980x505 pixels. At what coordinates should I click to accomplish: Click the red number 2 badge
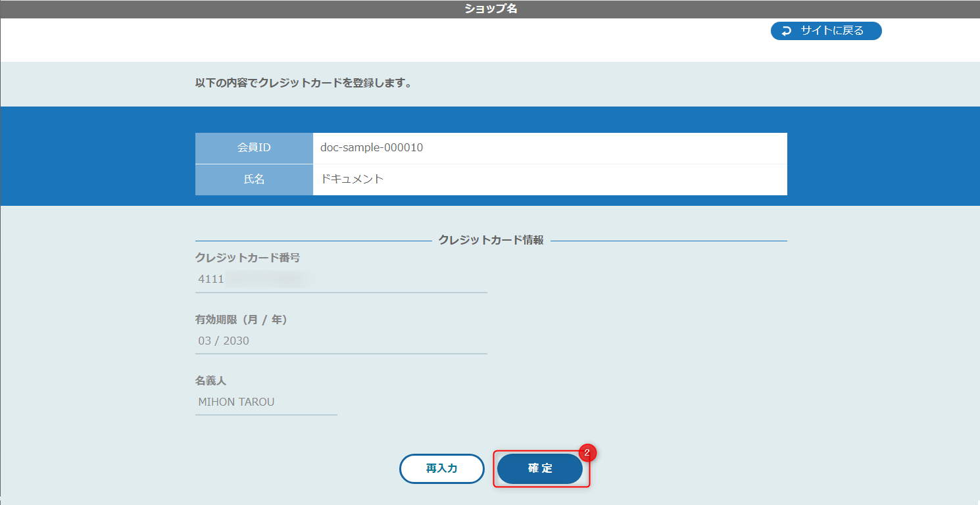(x=587, y=452)
